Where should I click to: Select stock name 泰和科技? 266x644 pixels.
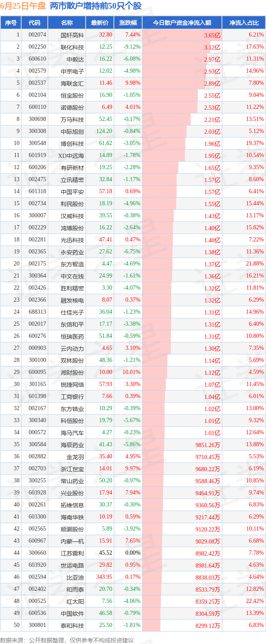click(72, 626)
